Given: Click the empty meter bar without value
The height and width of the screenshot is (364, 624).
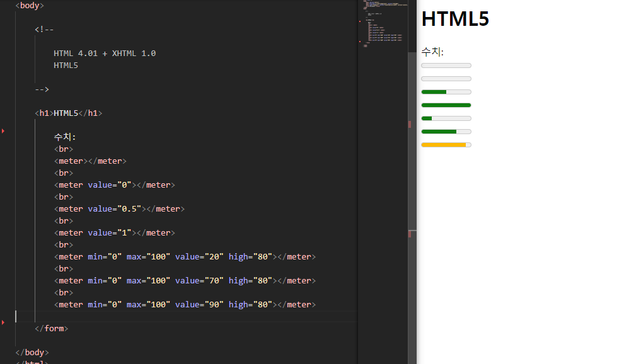Looking at the screenshot, I should (x=446, y=65).
